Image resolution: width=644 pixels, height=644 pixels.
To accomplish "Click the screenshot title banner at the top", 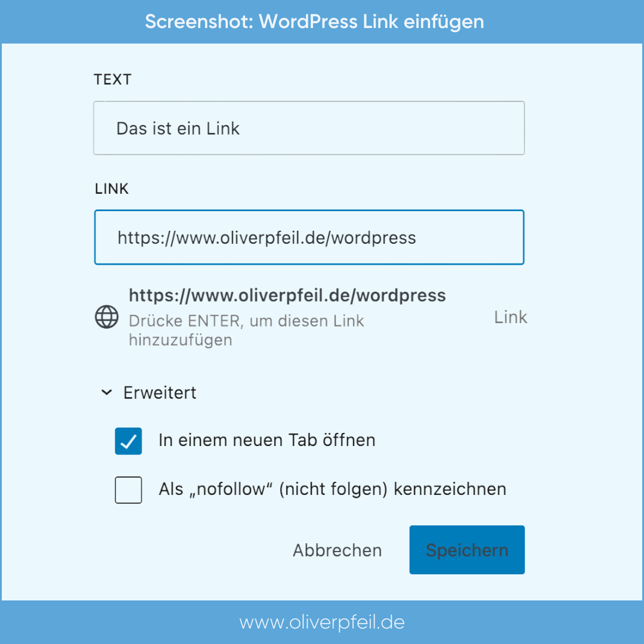I will click(322, 21).
